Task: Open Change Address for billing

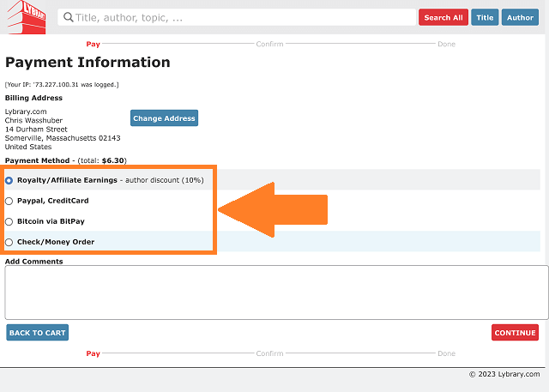Action: tap(164, 118)
